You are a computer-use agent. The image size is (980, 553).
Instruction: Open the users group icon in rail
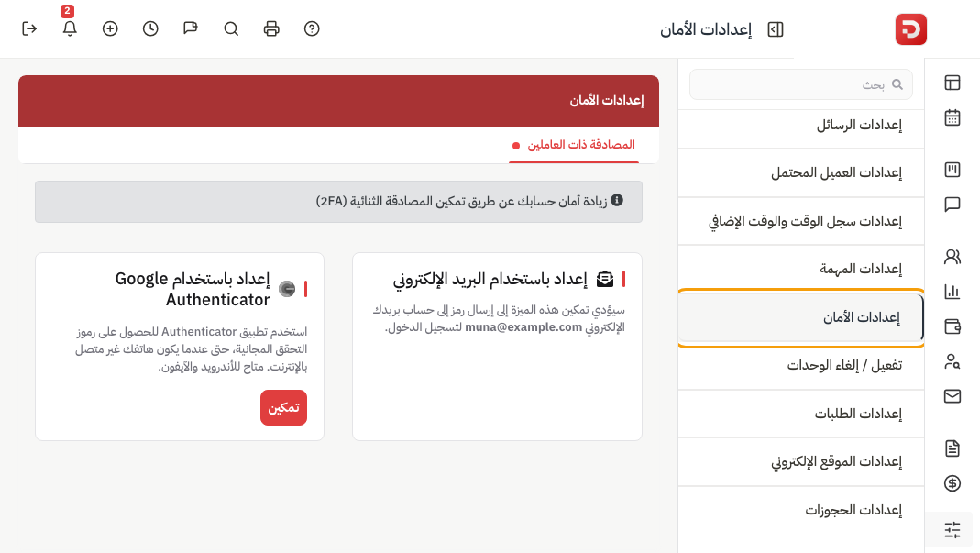952,257
